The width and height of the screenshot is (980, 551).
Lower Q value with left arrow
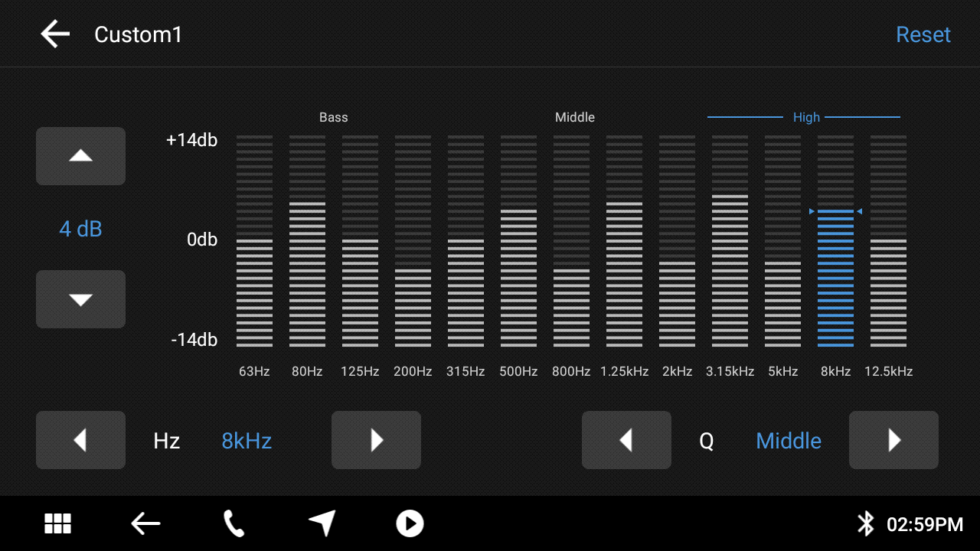point(626,440)
